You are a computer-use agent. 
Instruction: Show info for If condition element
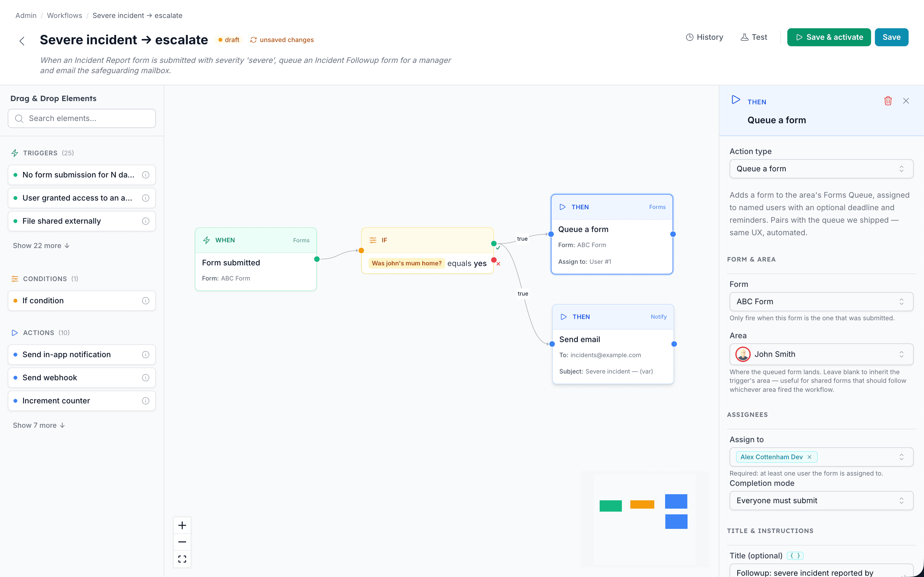(145, 301)
